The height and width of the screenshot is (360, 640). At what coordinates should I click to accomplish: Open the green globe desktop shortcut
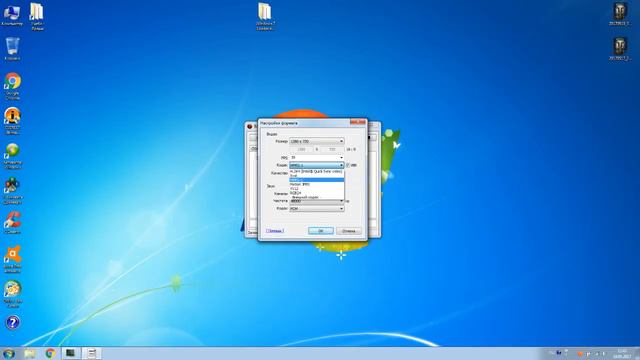[13, 156]
